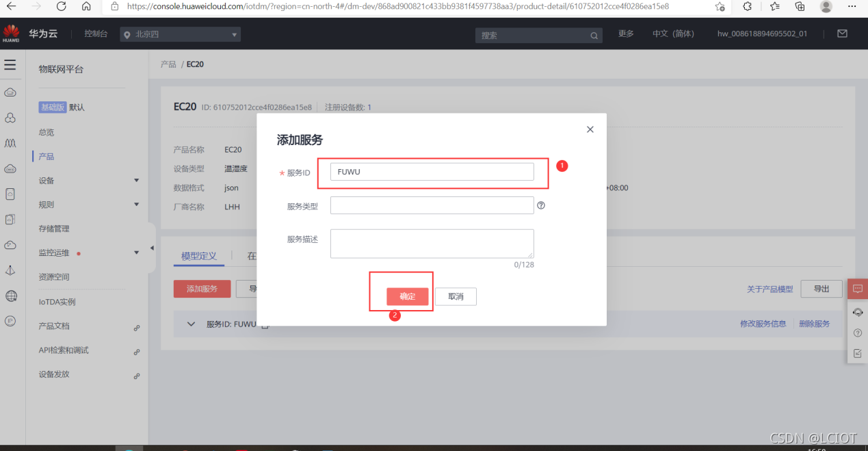Click the 修改服务信息 link
The height and width of the screenshot is (451, 868).
point(763,324)
